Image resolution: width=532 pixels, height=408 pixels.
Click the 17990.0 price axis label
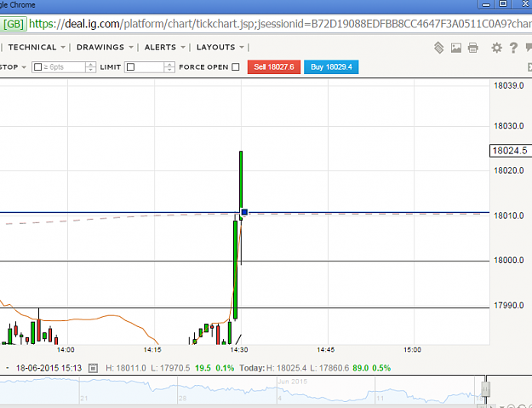coord(508,306)
